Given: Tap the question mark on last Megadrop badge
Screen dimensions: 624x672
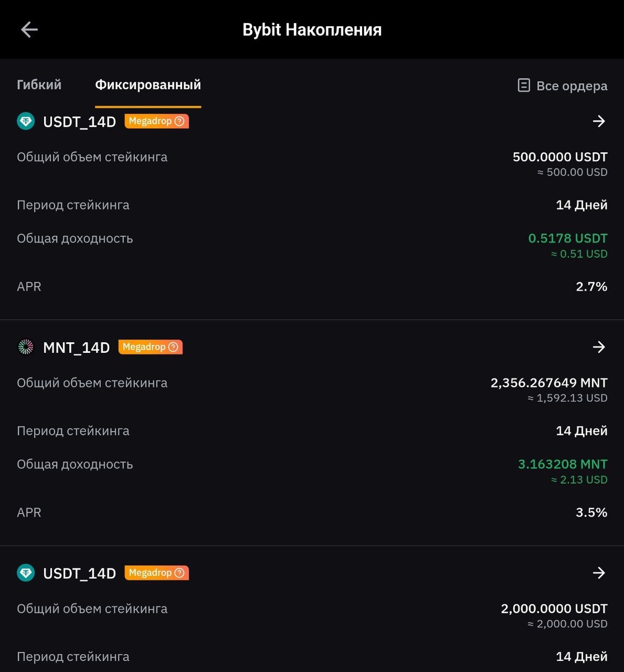Looking at the screenshot, I should (x=180, y=573).
